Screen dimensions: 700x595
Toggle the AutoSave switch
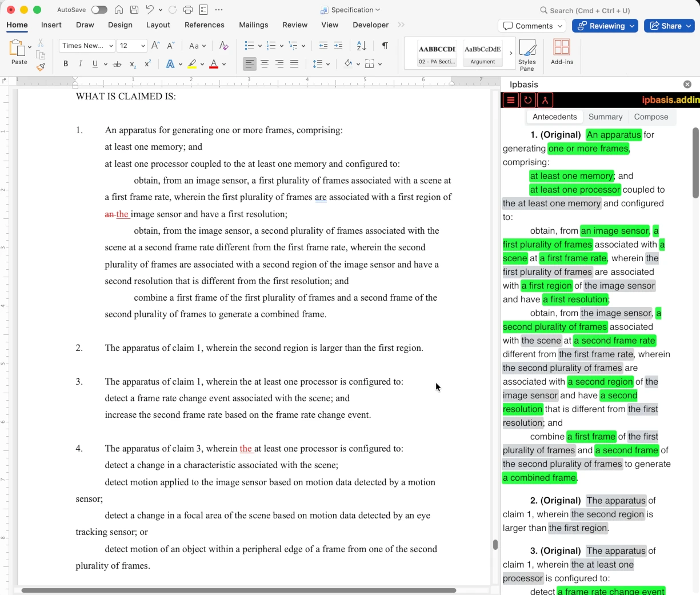pos(99,10)
